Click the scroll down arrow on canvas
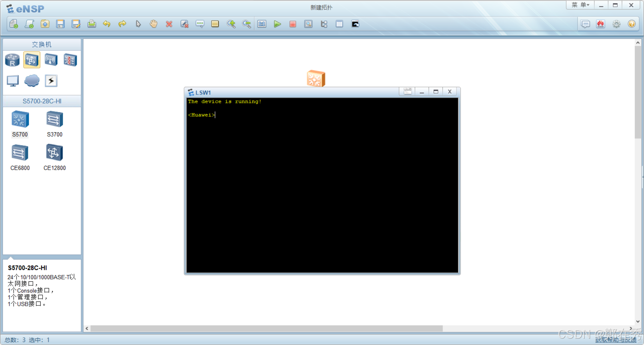This screenshot has width=644, height=345. [x=638, y=322]
